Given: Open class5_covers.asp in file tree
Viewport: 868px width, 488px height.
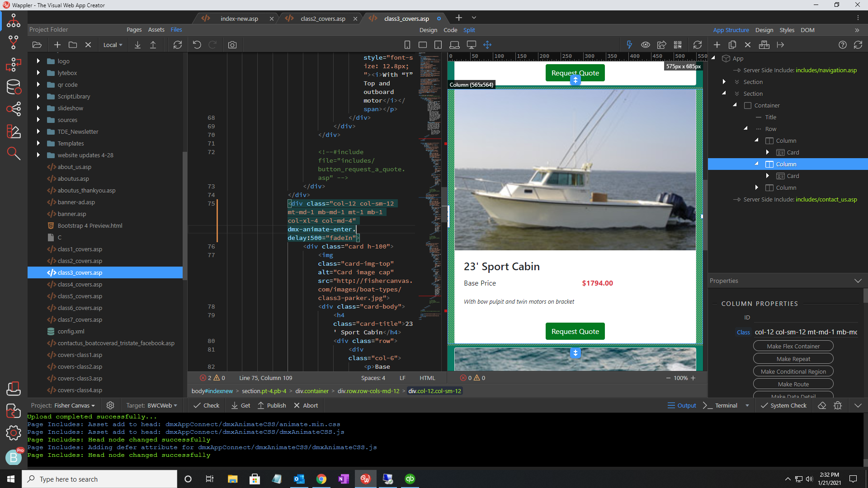Looking at the screenshot, I should point(80,296).
